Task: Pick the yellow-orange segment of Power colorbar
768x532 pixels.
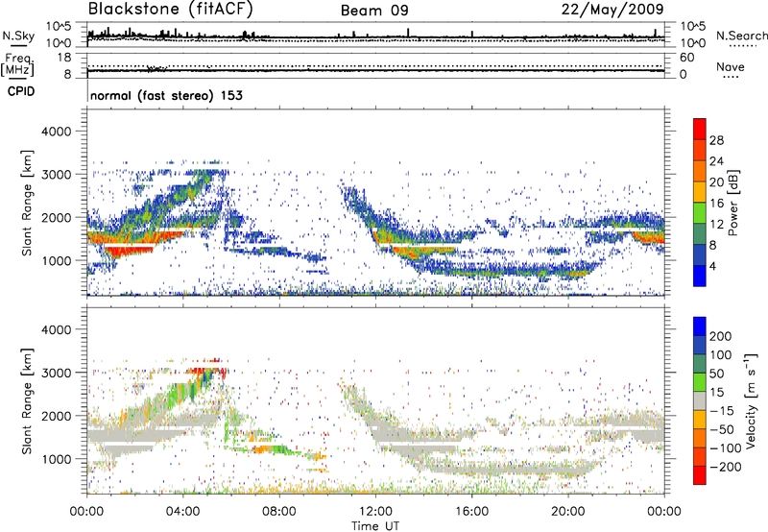Action: [x=700, y=191]
